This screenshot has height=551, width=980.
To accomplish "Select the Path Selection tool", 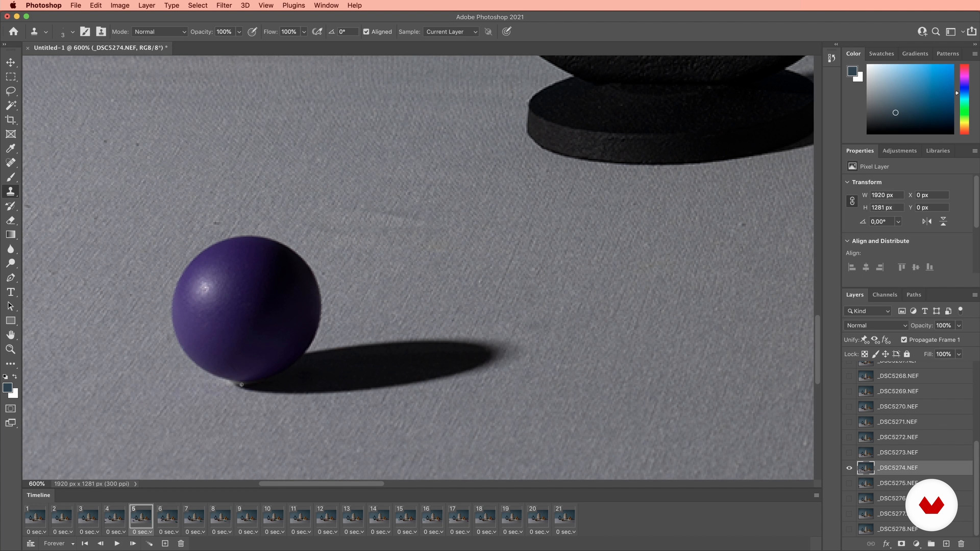I will click(x=11, y=306).
